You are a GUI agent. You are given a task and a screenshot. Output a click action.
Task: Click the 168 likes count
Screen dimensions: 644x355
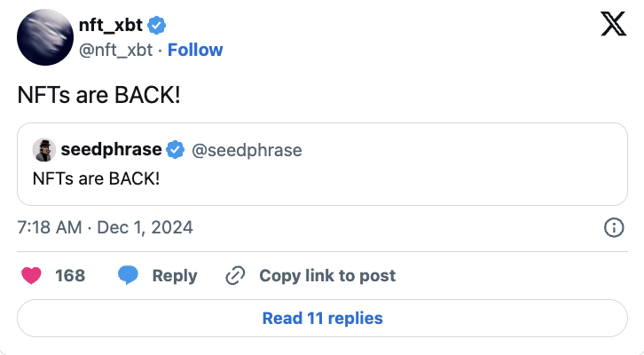click(70, 275)
